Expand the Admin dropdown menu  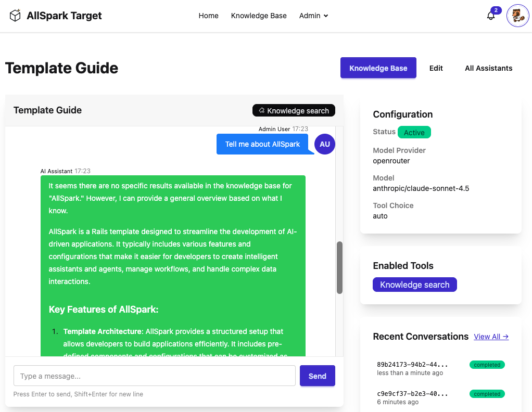(x=313, y=16)
